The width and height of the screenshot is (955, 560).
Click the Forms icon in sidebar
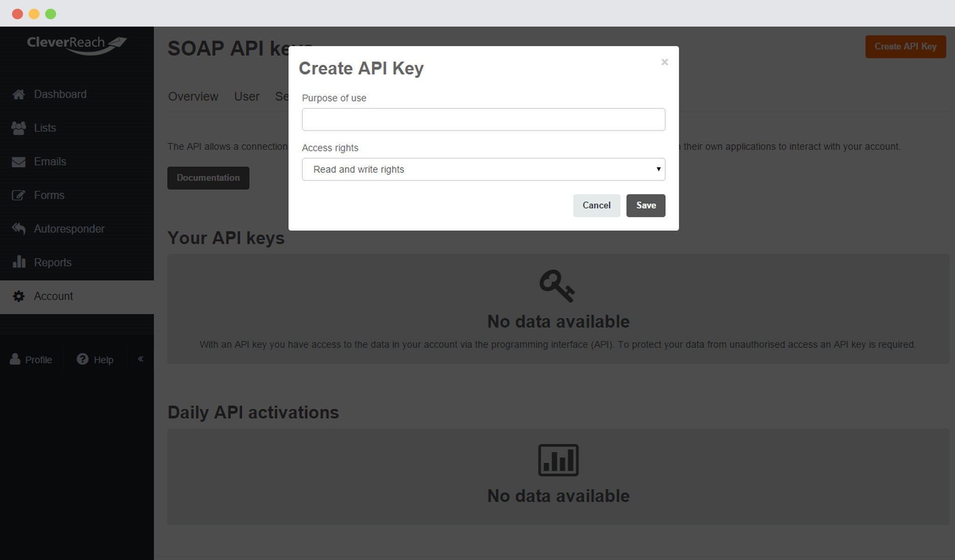(18, 194)
